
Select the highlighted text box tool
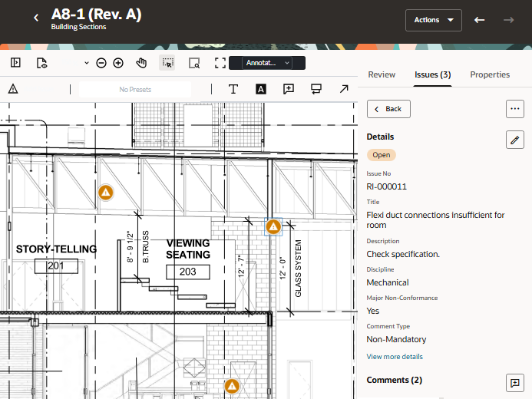(x=261, y=89)
